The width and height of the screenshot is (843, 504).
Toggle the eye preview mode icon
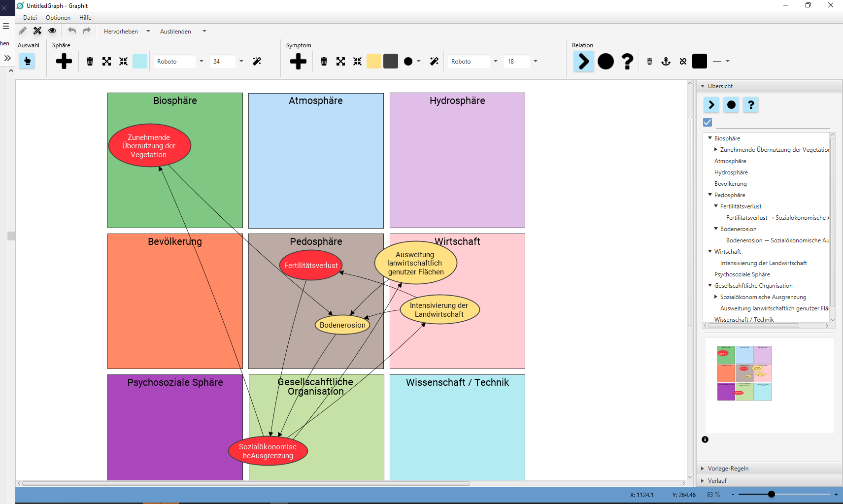click(x=52, y=31)
